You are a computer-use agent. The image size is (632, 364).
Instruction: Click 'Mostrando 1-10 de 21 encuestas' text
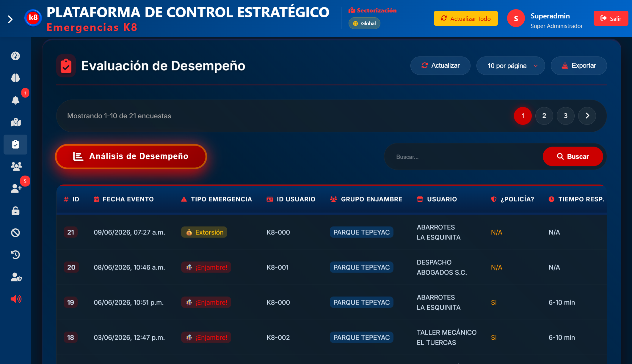[119, 116]
